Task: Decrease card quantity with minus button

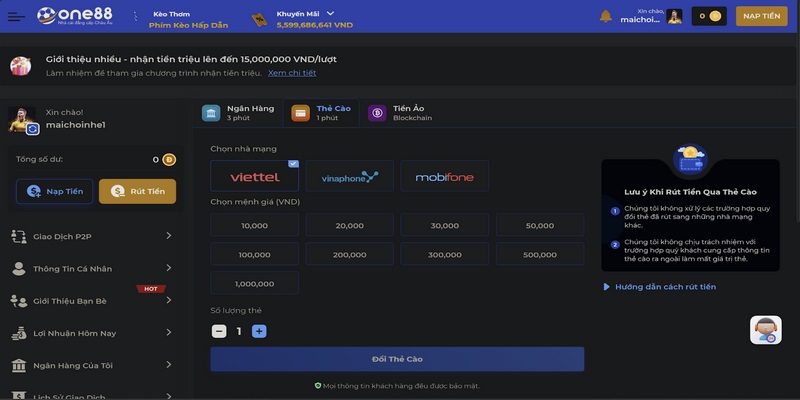Action: (219, 332)
